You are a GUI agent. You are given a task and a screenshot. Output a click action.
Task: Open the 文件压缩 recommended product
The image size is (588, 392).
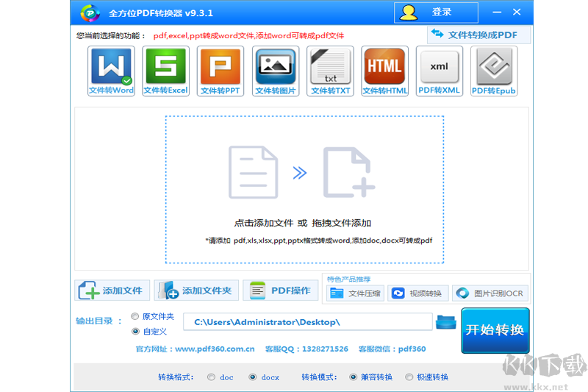355,293
